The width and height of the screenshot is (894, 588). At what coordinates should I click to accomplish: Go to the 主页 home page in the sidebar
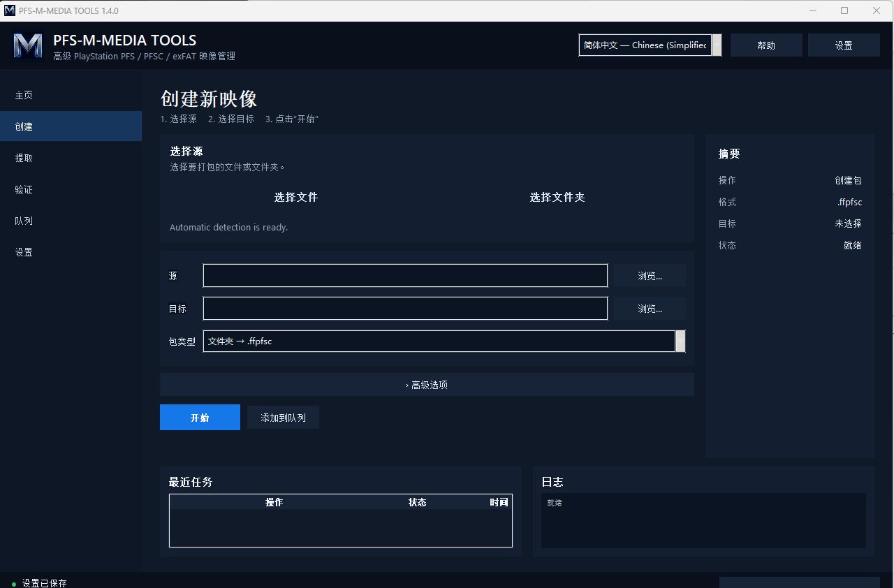coord(71,95)
